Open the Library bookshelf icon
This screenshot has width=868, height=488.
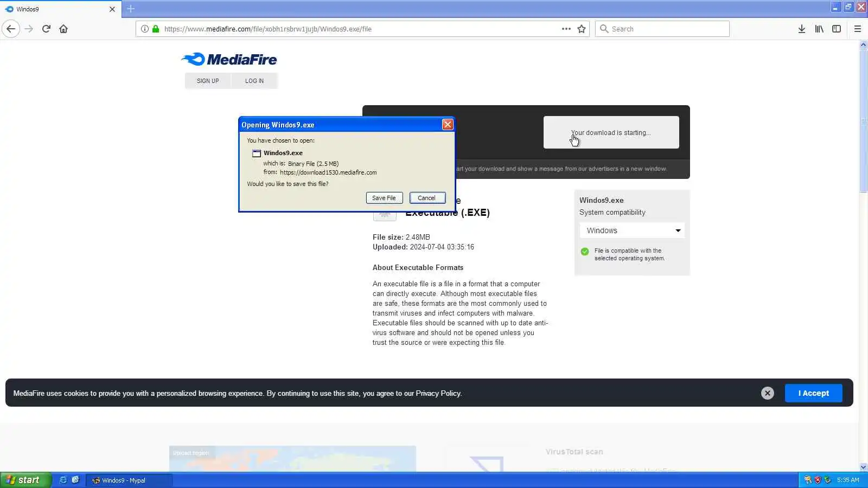(819, 29)
